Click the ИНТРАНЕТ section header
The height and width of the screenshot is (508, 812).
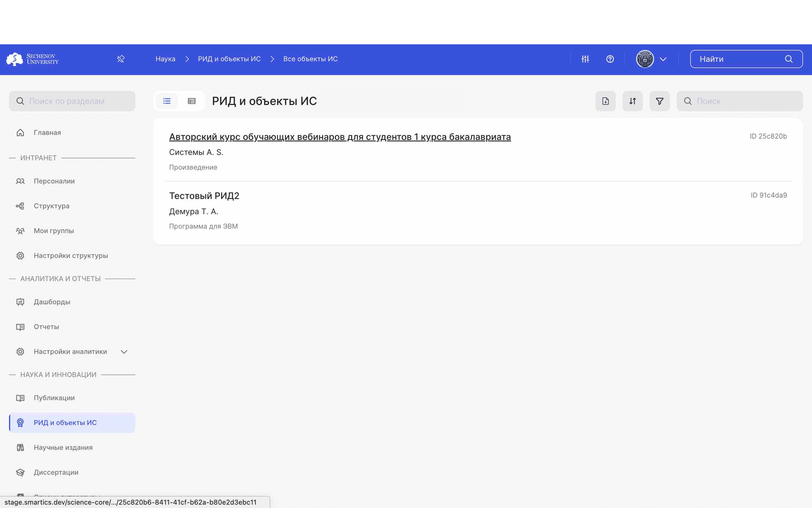(38, 158)
